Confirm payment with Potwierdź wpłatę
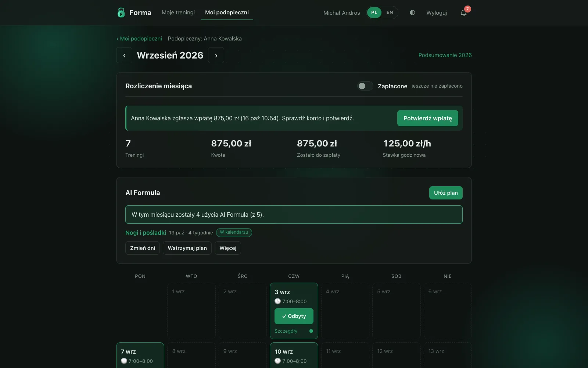The width and height of the screenshot is (588, 368). [428, 118]
